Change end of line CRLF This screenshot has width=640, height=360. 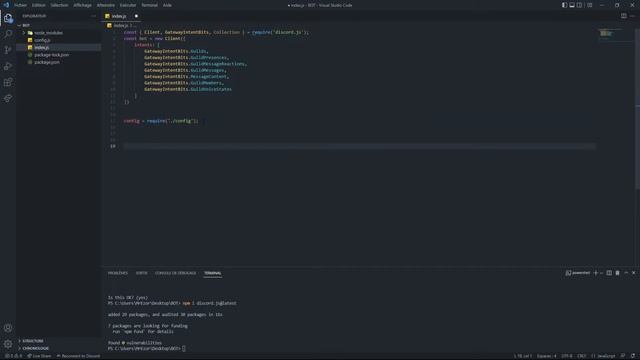click(x=582, y=356)
